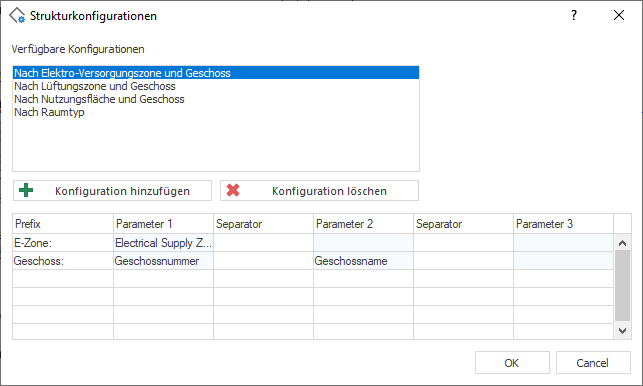Click the Parameter 3 cell in Geschoss row
Screen dimensions: 643x386
point(563,261)
